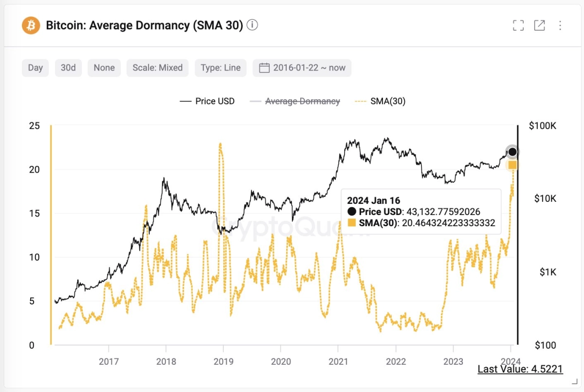Toggle Price USD series in legend
The height and width of the screenshot is (392, 584).
click(207, 101)
